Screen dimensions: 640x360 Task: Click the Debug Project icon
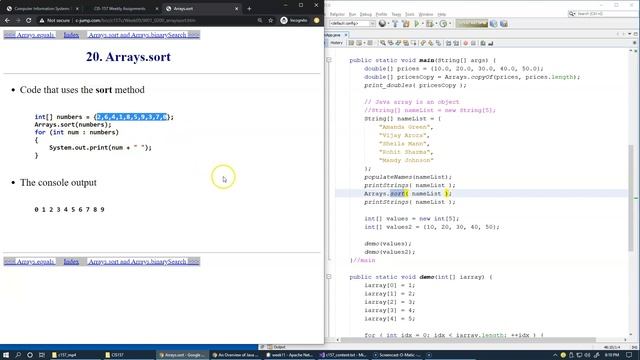pyautogui.click(x=429, y=24)
